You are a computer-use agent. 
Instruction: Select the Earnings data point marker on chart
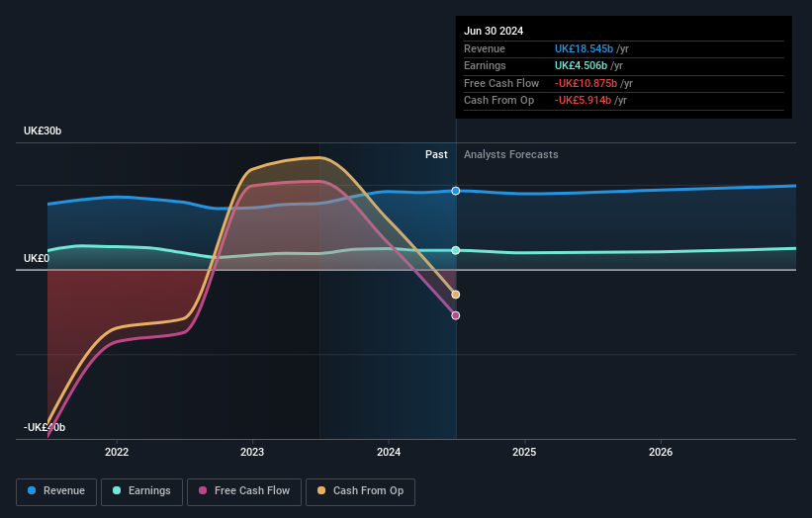(x=456, y=250)
